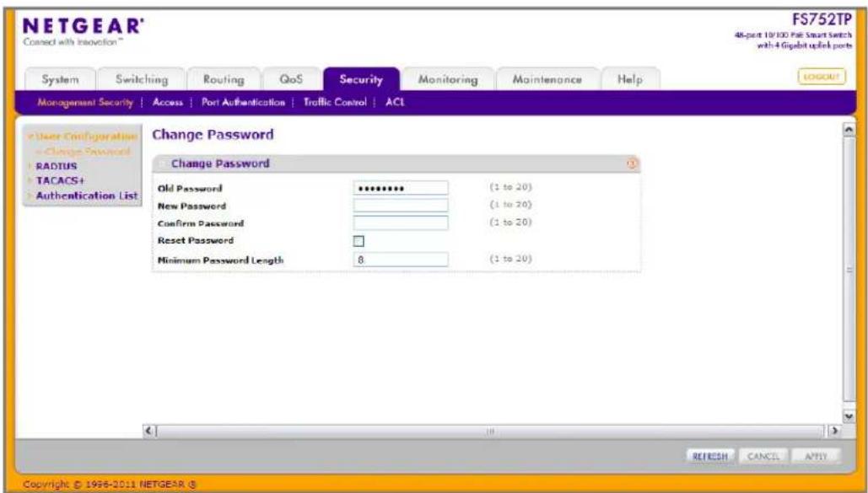Click the REFRESH button
Image resolution: width=868 pixels, height=493 pixels.
click(x=710, y=457)
